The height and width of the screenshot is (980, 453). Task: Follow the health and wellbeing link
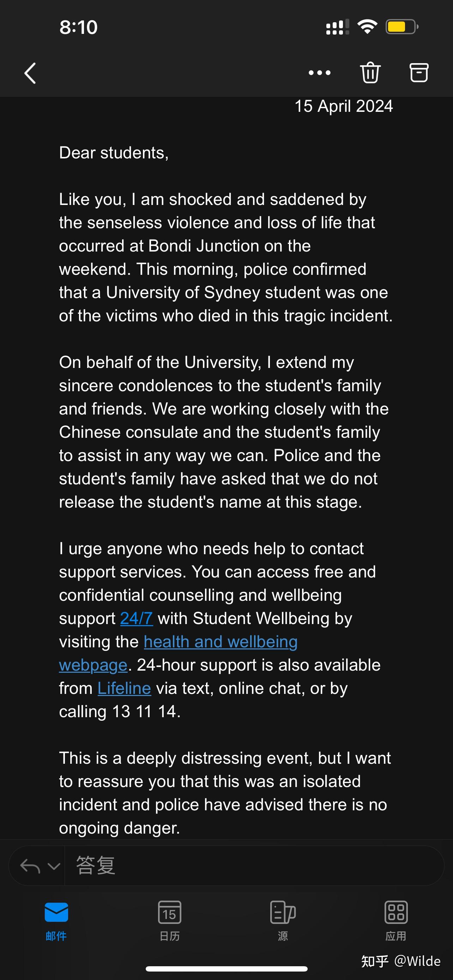pyautogui.click(x=221, y=642)
